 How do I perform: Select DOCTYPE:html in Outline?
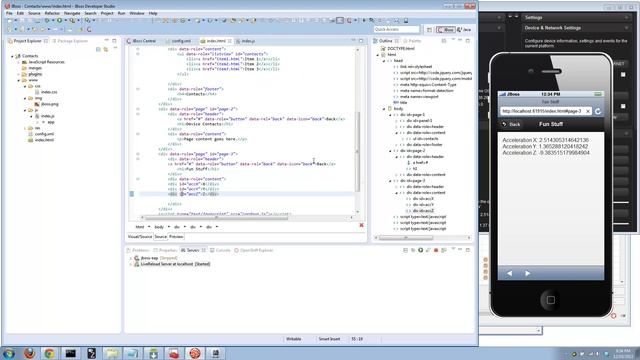pos(400,49)
